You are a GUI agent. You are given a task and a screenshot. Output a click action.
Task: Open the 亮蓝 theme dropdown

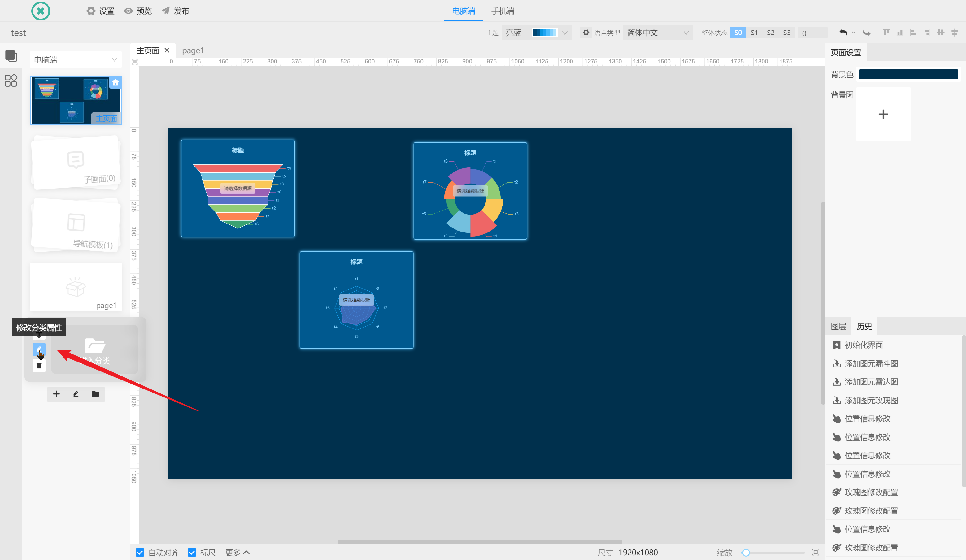pyautogui.click(x=536, y=33)
